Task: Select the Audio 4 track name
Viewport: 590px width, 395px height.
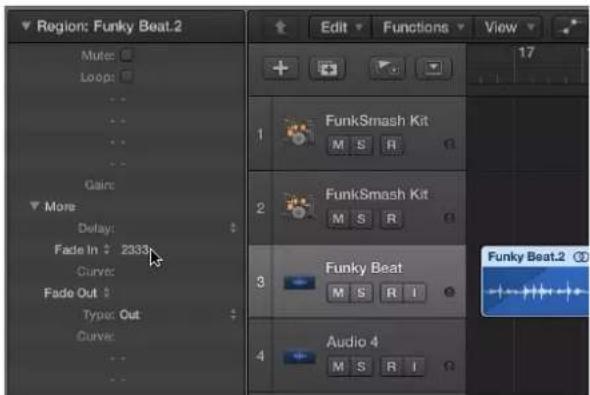Action: click(352, 342)
